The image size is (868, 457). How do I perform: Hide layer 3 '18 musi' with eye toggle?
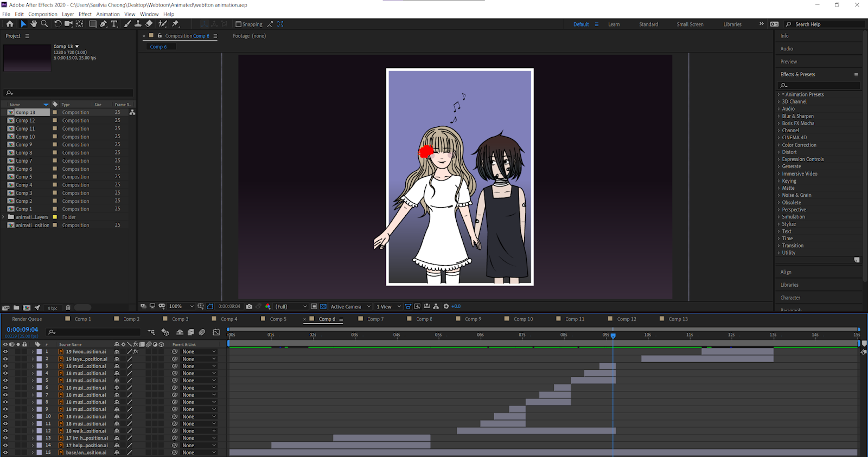click(x=5, y=366)
